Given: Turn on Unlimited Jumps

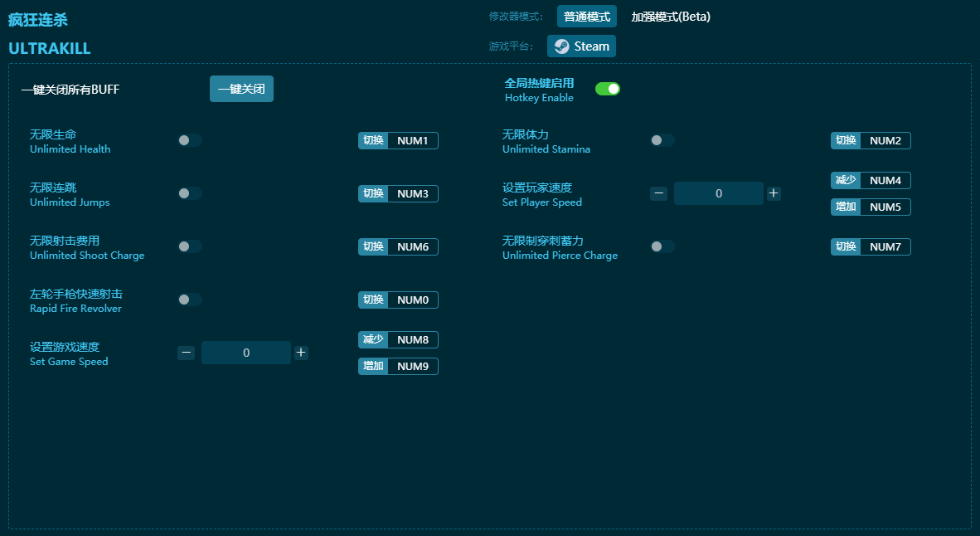Looking at the screenshot, I should (x=190, y=193).
